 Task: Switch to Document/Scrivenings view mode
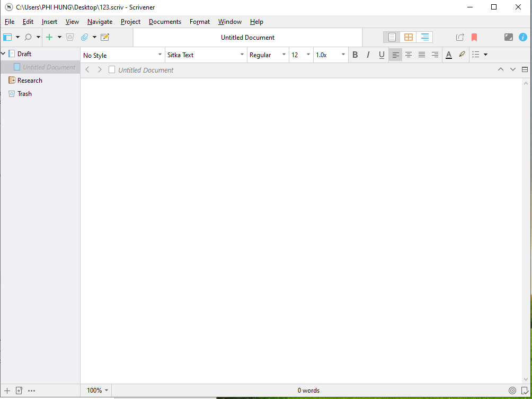pos(392,37)
